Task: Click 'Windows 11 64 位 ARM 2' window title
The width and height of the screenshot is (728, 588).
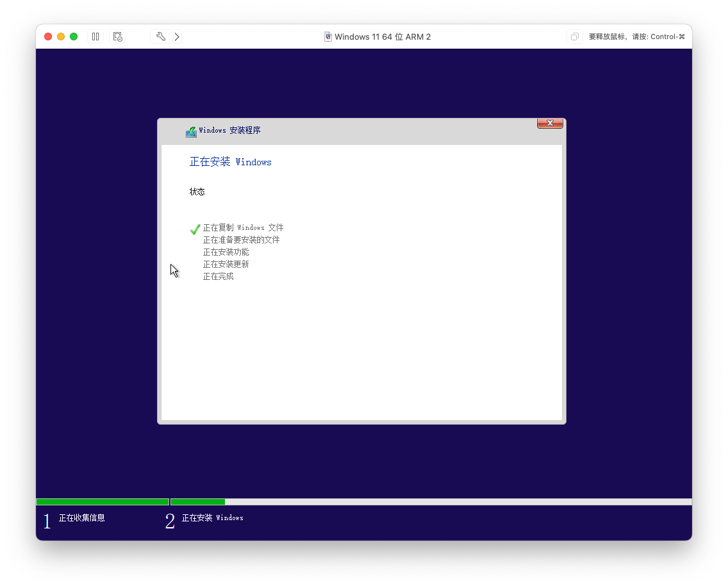Action: 383,37
